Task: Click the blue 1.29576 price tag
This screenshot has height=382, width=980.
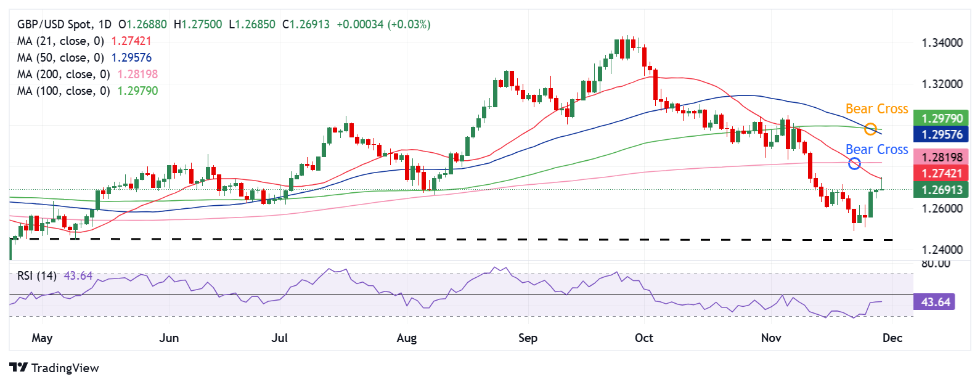Action: pyautogui.click(x=941, y=134)
